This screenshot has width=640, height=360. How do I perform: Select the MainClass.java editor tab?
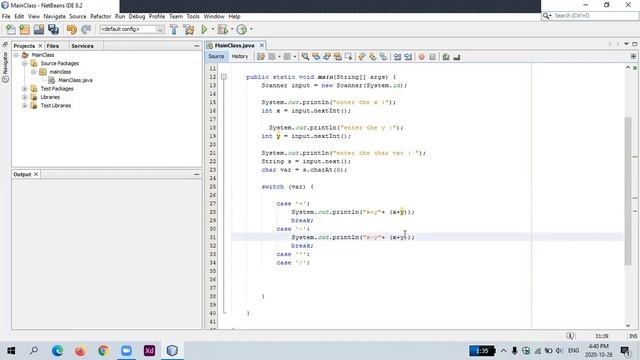tap(234, 45)
